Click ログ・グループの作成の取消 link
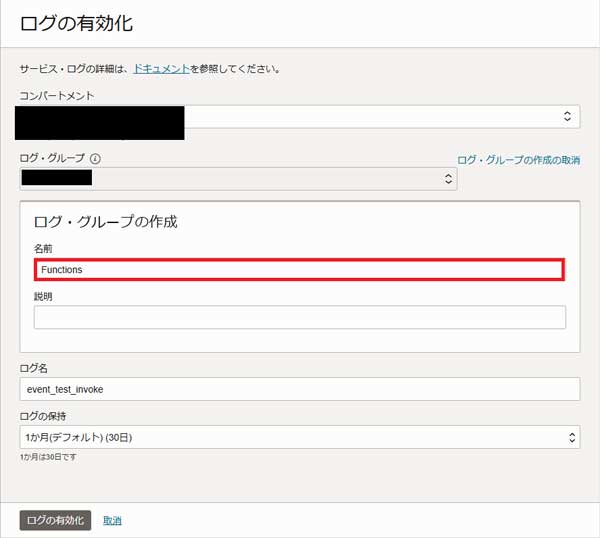This screenshot has height=538, width=600. pyautogui.click(x=519, y=160)
